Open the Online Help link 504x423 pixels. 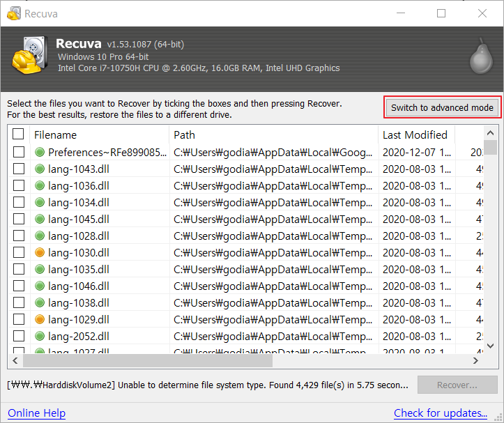pyautogui.click(x=37, y=413)
